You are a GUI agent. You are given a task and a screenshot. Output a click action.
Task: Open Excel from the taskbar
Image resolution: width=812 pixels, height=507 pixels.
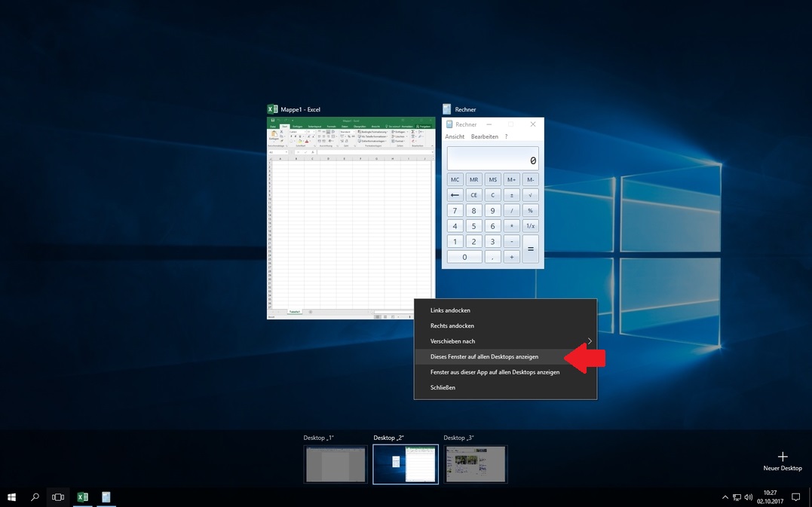coord(82,497)
